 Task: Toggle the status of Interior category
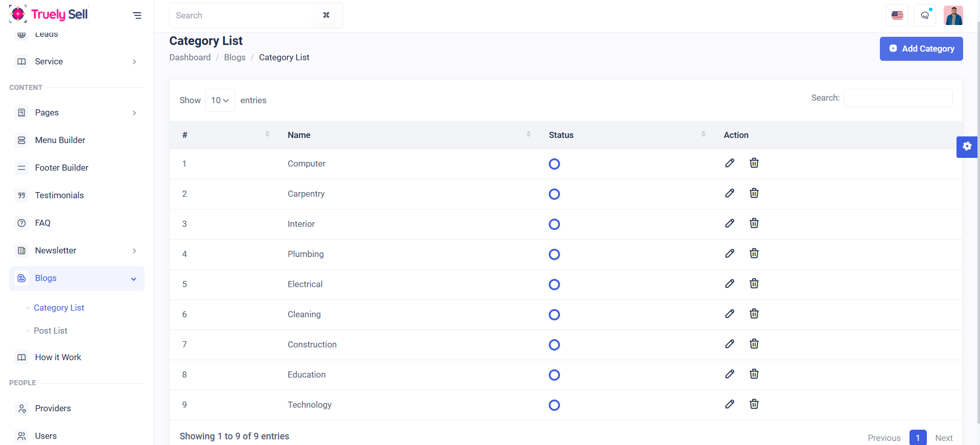554,224
